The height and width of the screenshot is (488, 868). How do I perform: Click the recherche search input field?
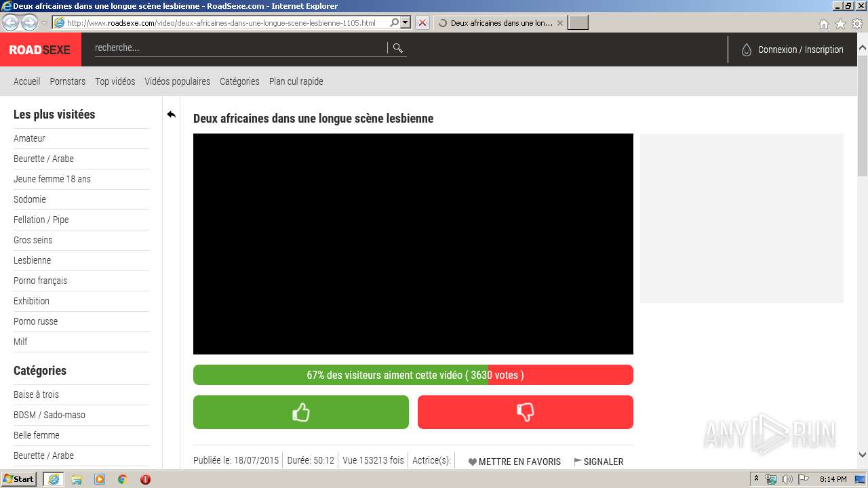point(239,48)
